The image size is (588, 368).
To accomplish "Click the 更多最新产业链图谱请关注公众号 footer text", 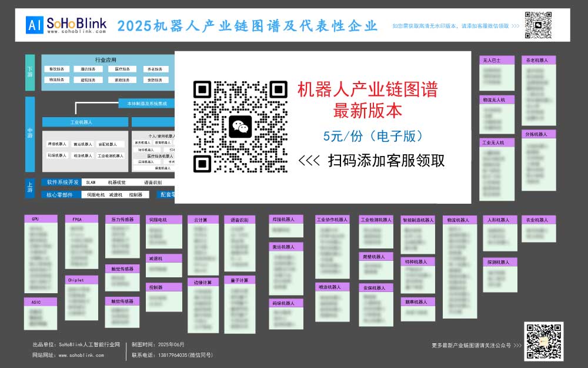I will [x=471, y=345].
